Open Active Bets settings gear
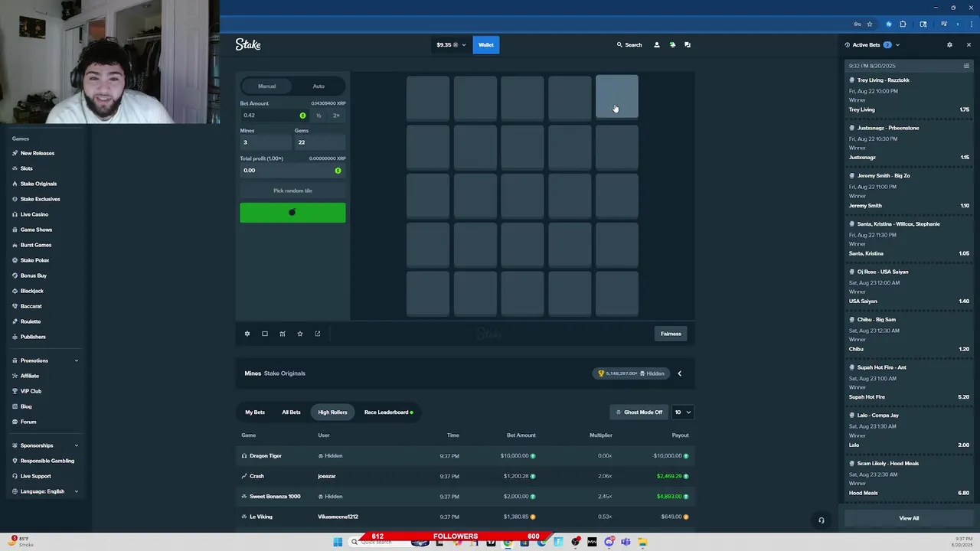The height and width of the screenshot is (551, 980). coord(949,45)
